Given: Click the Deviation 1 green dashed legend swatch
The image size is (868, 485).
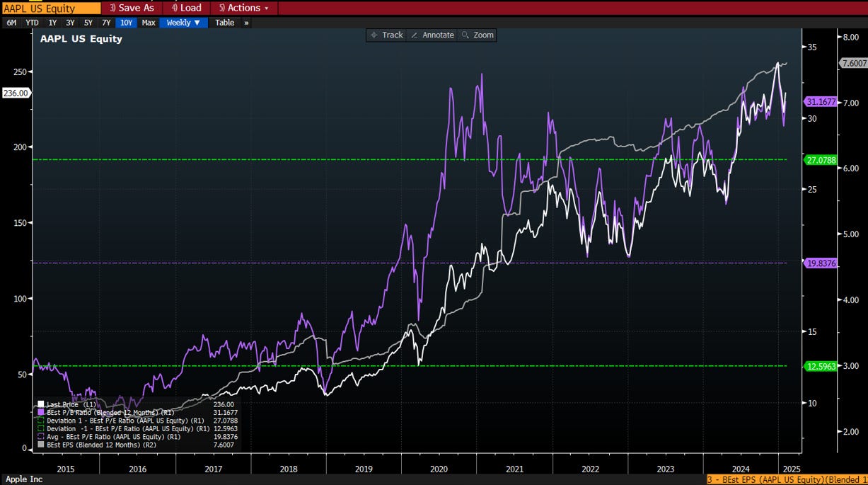Looking at the screenshot, I should point(41,421).
